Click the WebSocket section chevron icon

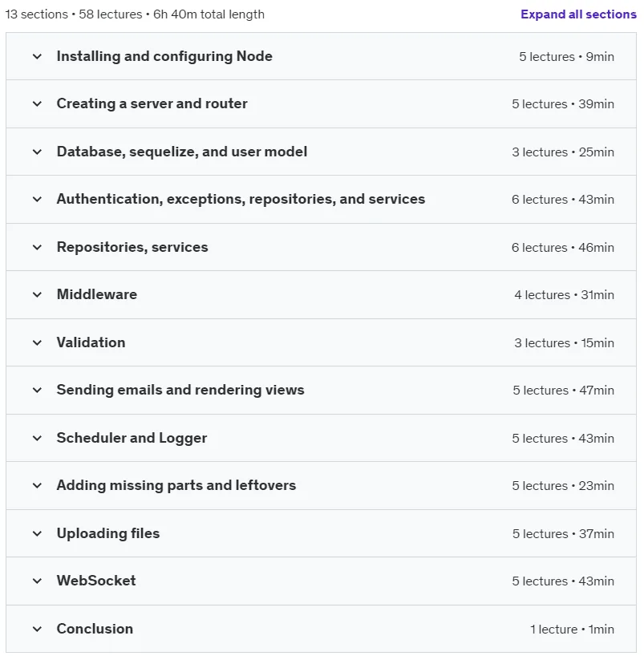point(37,581)
